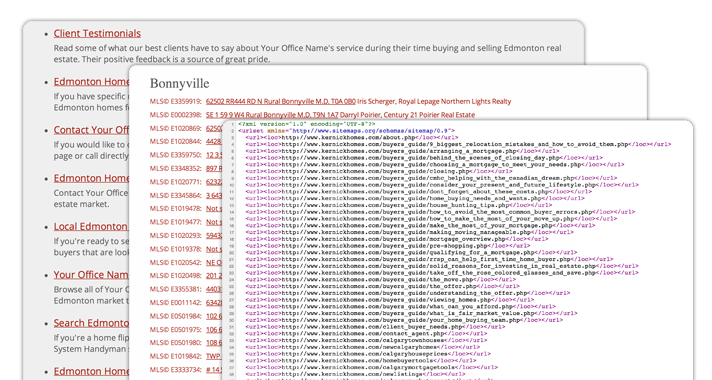The width and height of the screenshot is (712, 380).
Task: Click the MLS© E3359750 label
Action: point(176,155)
